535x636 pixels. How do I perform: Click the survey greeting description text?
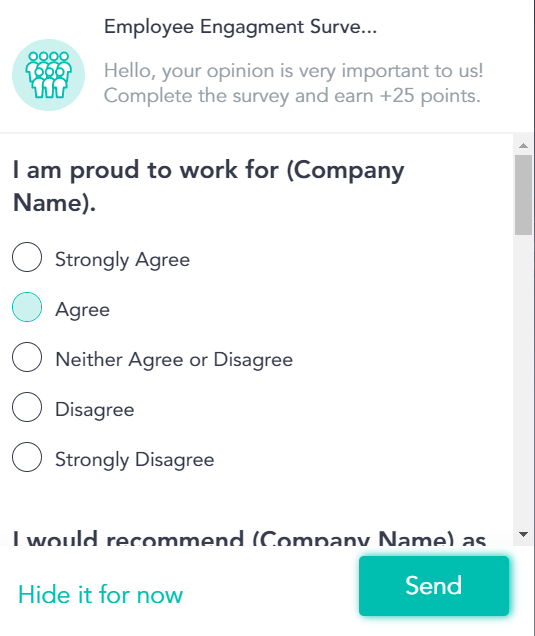[294, 84]
